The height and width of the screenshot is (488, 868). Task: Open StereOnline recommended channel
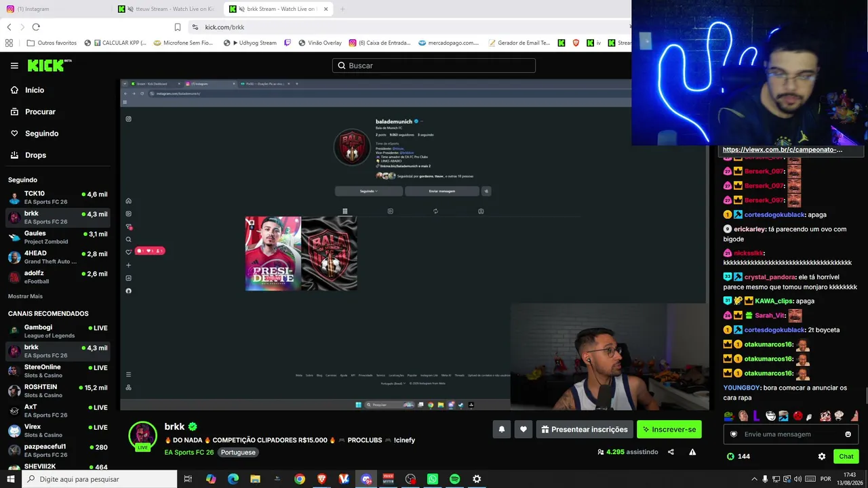(x=58, y=371)
